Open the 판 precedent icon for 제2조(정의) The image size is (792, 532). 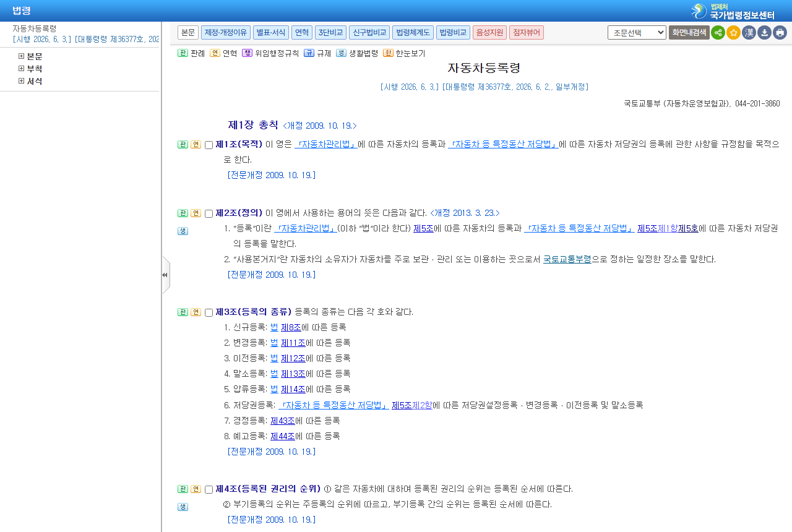click(x=183, y=213)
